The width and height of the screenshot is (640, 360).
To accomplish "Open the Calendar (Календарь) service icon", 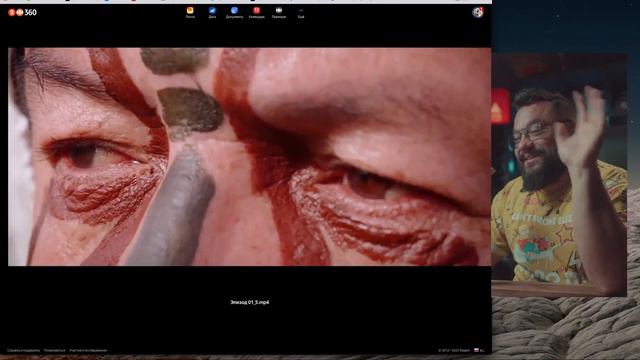I will click(x=257, y=13).
